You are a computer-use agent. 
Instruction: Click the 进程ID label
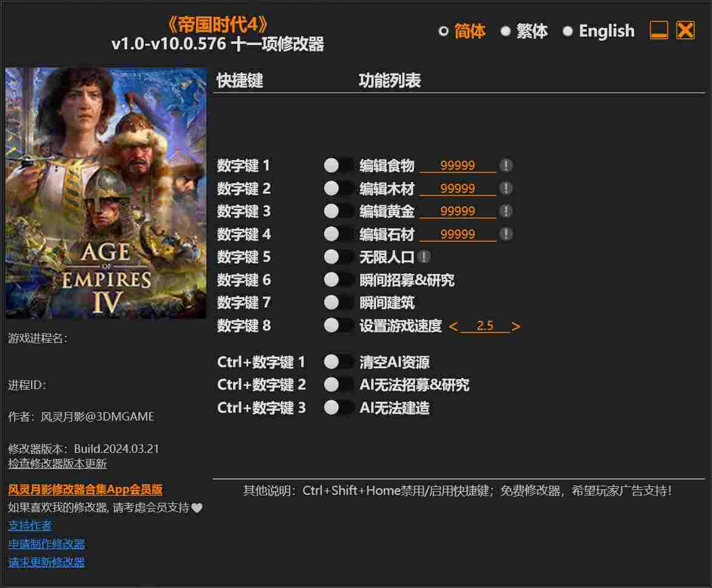point(27,385)
